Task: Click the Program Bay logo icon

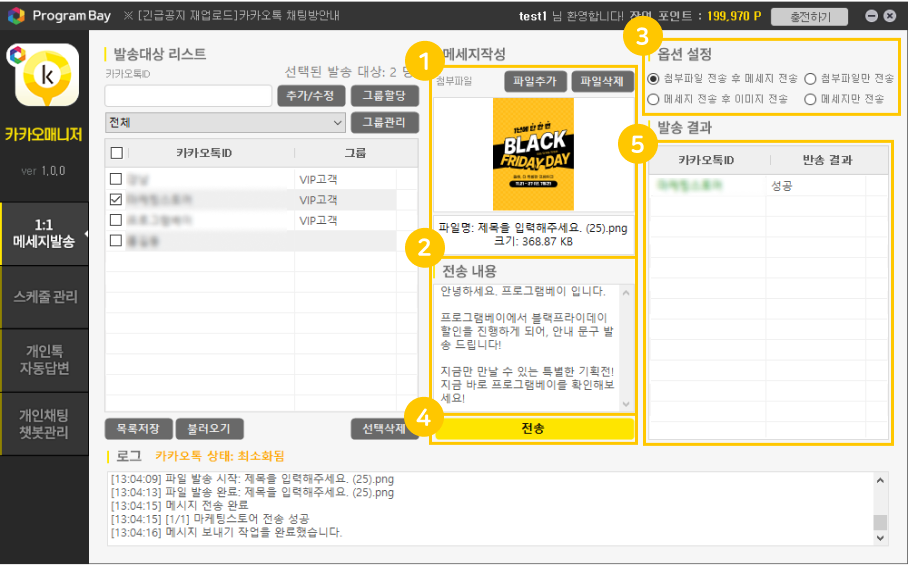Action: tap(15, 16)
